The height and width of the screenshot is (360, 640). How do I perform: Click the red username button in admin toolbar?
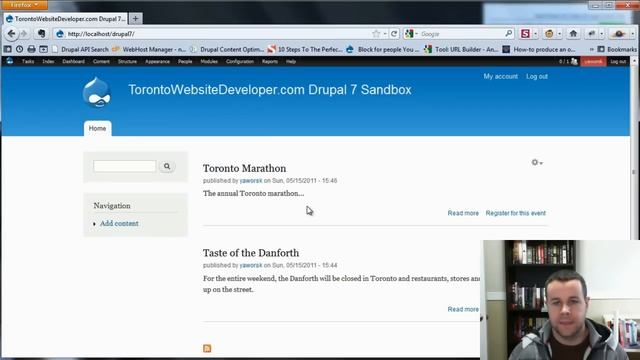point(593,62)
